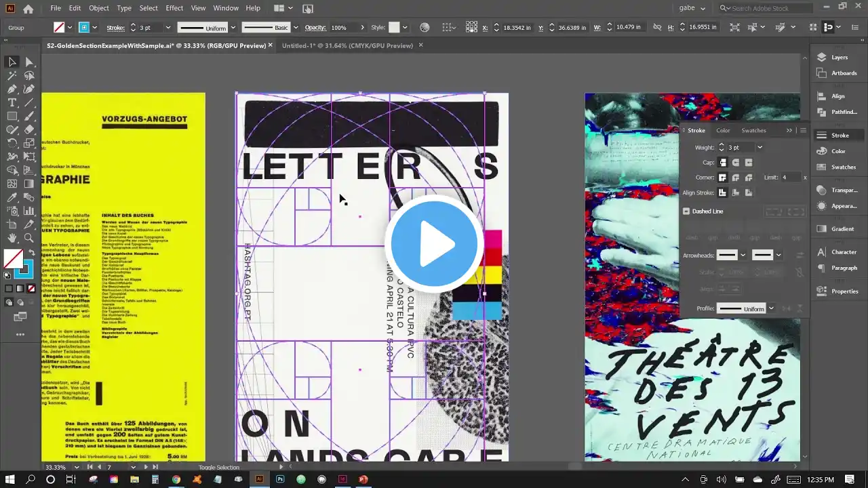Viewport: 868px width, 488px height.
Task: Select the Column Graph tool
Action: [29, 211]
